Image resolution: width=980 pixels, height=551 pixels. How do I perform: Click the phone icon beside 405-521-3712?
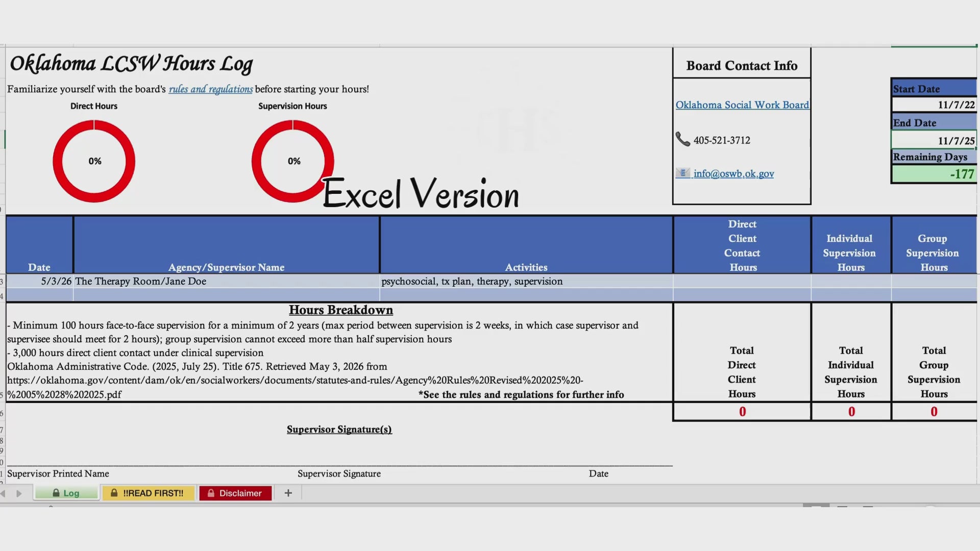682,139
